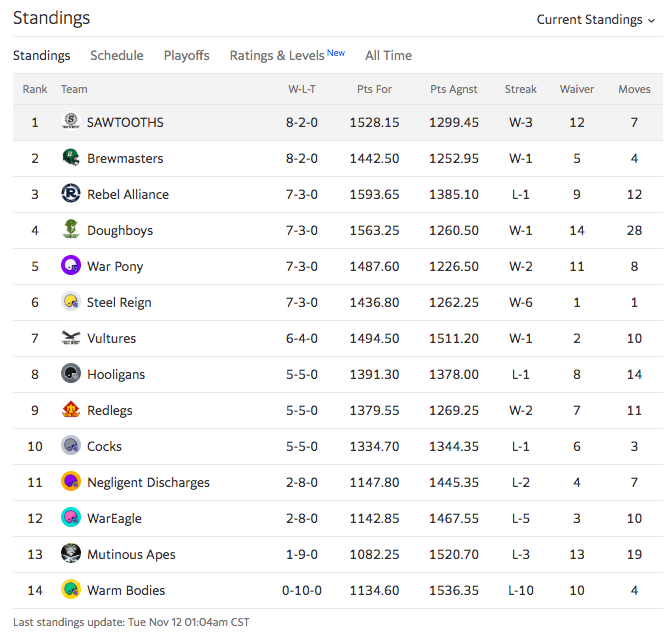This screenshot has width=665, height=640.
Task: Click the Vultures bird logo icon
Action: pos(71,338)
